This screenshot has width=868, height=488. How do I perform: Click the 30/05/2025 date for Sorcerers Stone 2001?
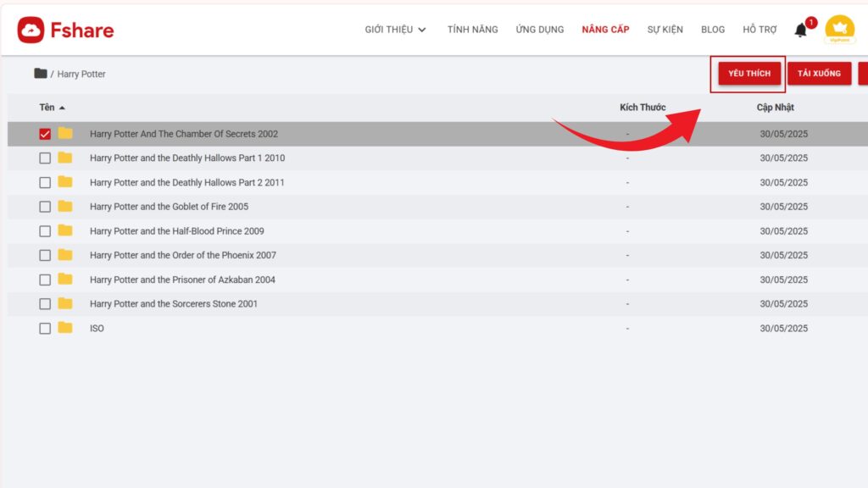[783, 304]
